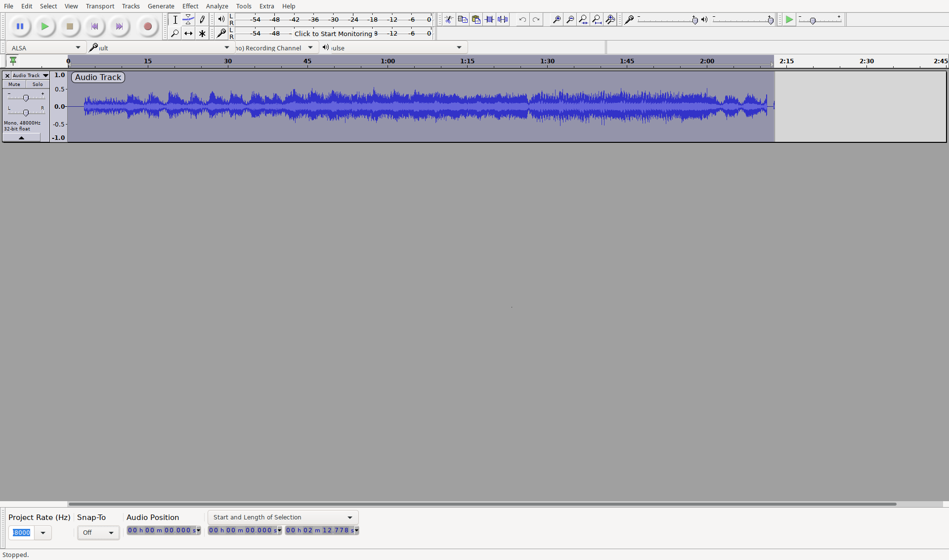Click the Paste toolbar icon
Screen dimensions: 949x560
[476, 20]
